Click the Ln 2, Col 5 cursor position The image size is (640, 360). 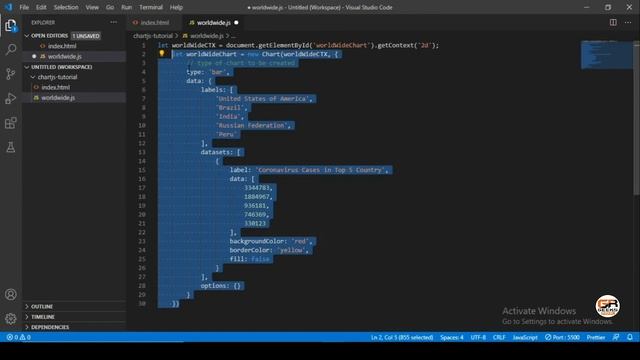click(402, 337)
